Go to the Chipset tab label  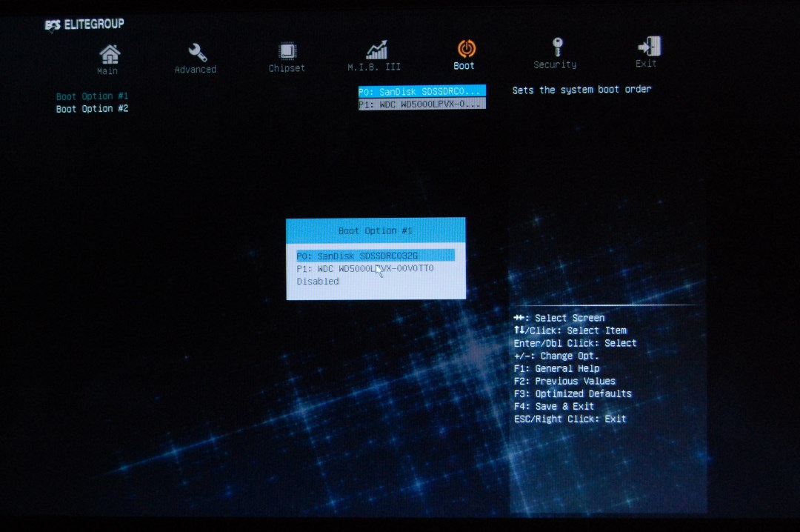pos(287,68)
